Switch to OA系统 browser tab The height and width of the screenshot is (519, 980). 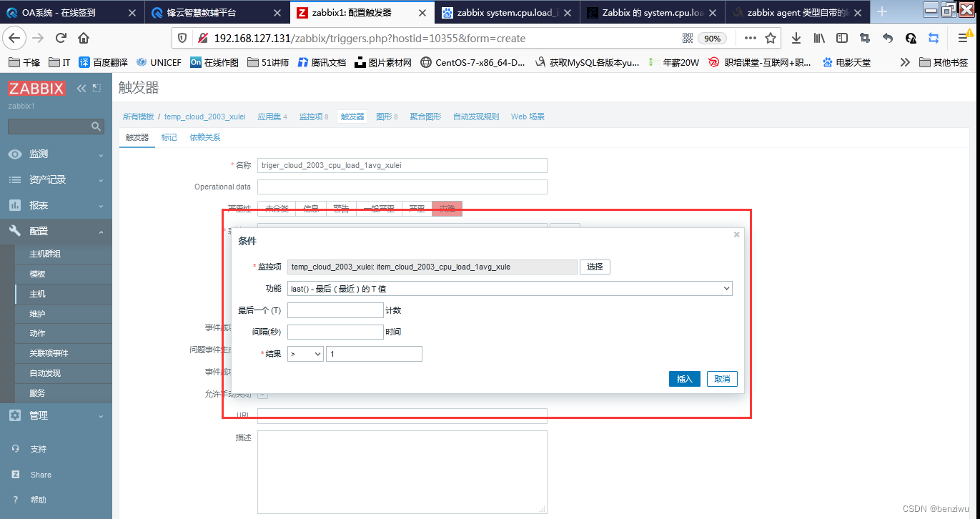[x=71, y=12]
